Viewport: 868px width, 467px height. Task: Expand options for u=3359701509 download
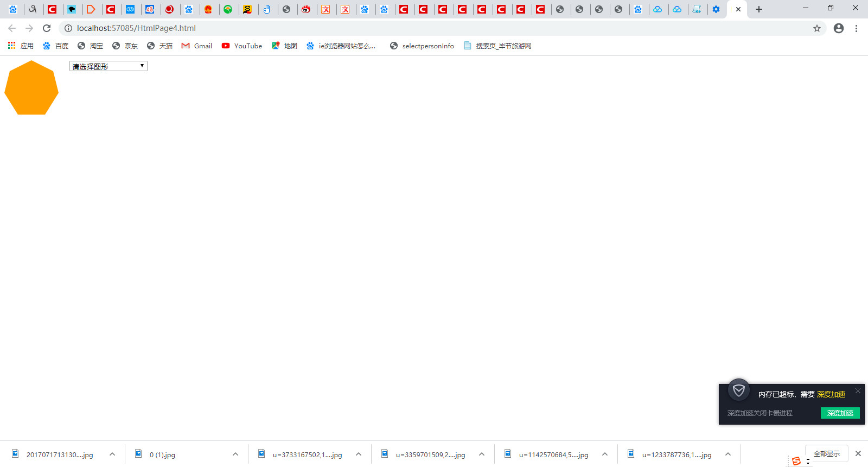coord(482,455)
